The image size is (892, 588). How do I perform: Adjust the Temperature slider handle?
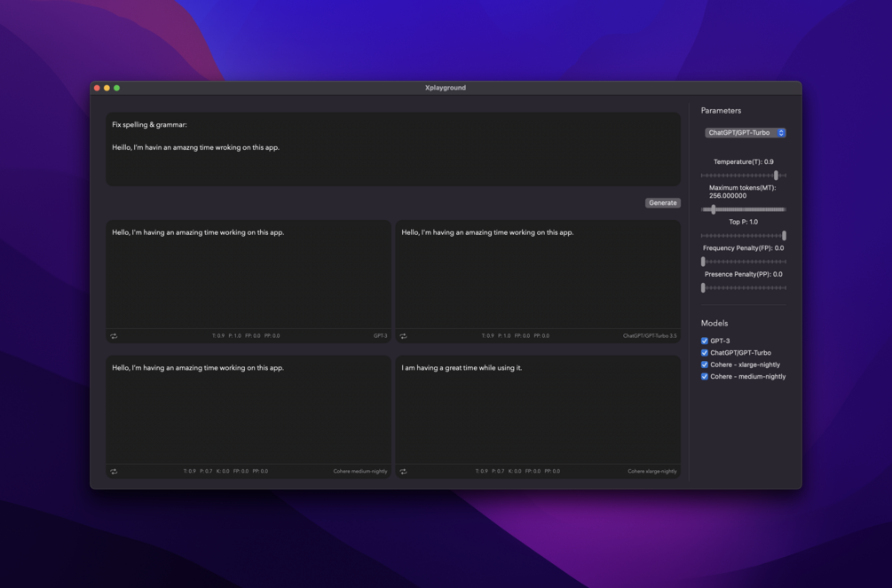(x=776, y=175)
